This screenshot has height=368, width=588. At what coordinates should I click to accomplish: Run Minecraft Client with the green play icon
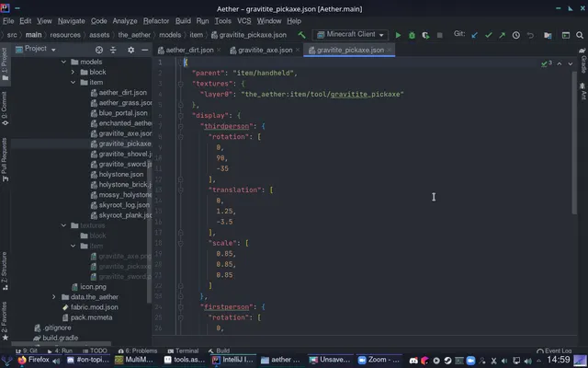(x=398, y=35)
